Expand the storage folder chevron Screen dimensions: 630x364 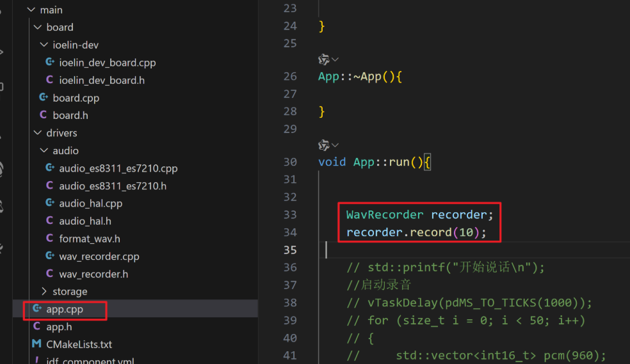[44, 291]
